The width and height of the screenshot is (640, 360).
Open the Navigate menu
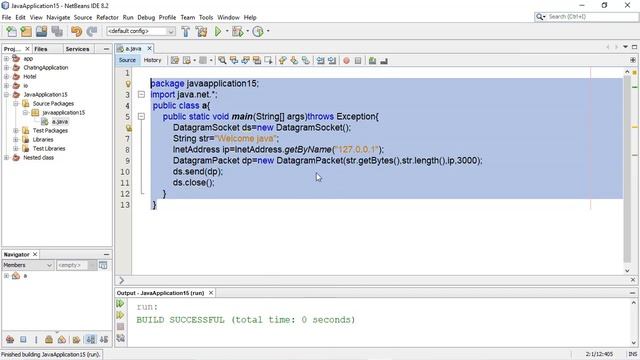tap(58, 18)
